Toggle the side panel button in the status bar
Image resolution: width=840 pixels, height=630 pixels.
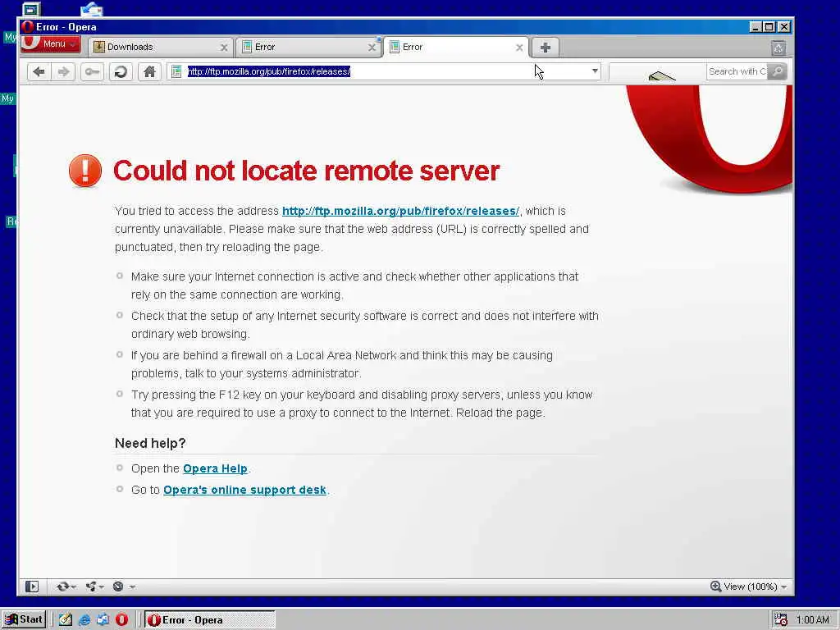[32, 587]
